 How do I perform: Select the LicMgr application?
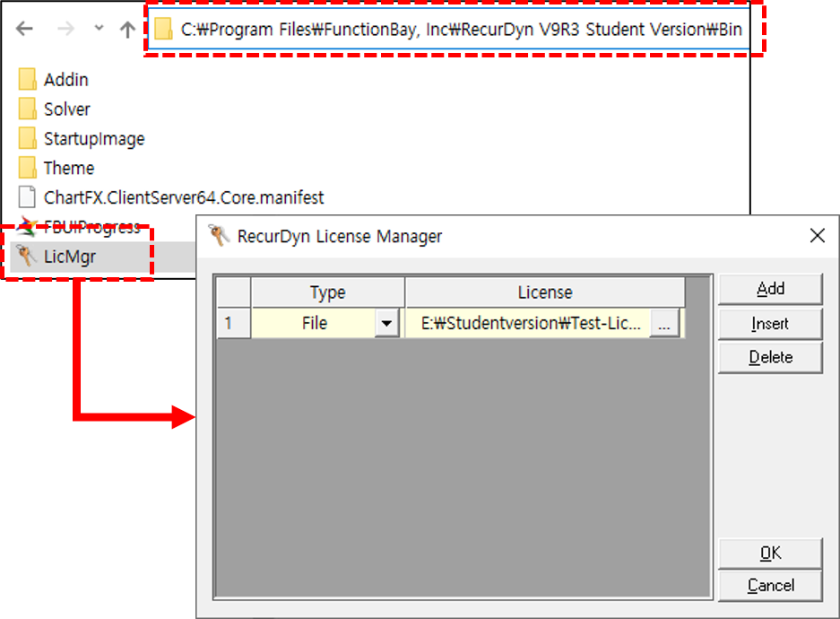69,257
